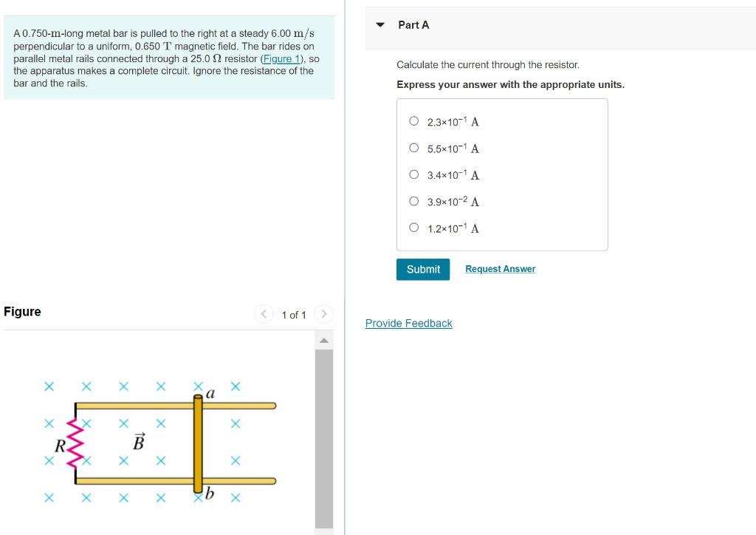Open the Figure 1 link in problem text

pos(281,59)
